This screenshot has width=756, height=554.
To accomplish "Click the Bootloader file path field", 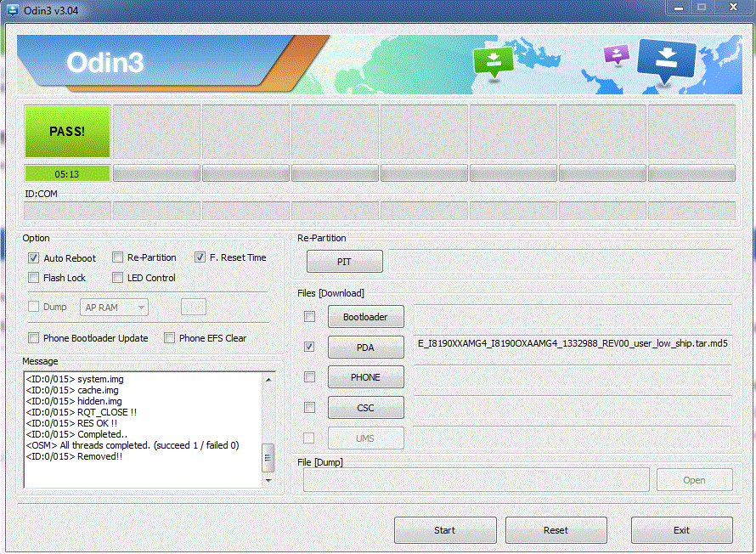I will [573, 317].
